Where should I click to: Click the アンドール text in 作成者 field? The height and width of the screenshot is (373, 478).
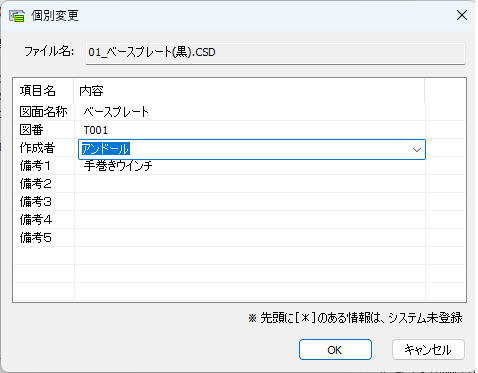106,149
